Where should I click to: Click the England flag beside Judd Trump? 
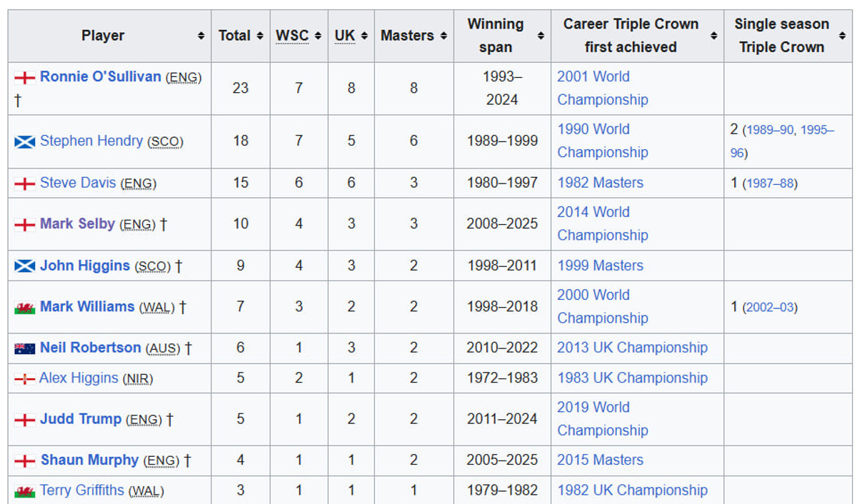(25, 420)
